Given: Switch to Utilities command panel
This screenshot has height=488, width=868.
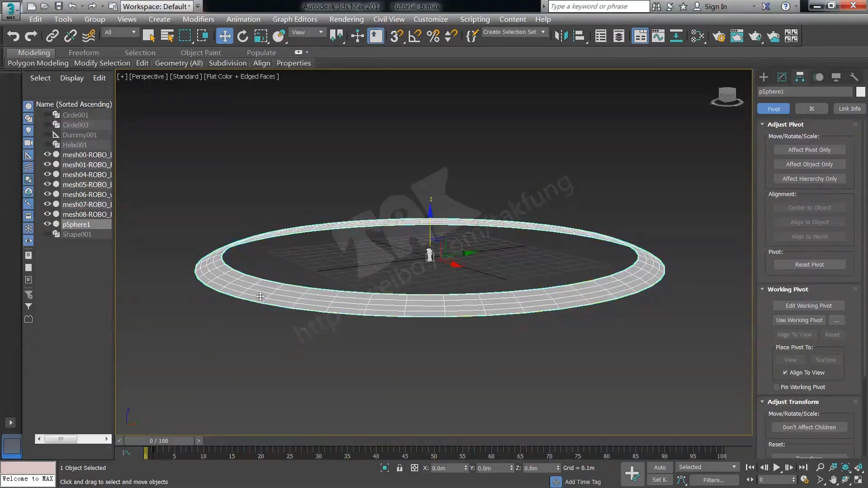Looking at the screenshot, I should tap(854, 77).
